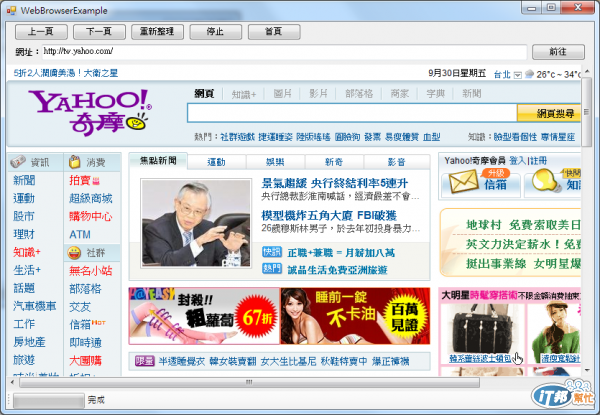Viewport: 600px width, 415px height.
Task: Select the 商家 search category tab
Action: tap(399, 93)
